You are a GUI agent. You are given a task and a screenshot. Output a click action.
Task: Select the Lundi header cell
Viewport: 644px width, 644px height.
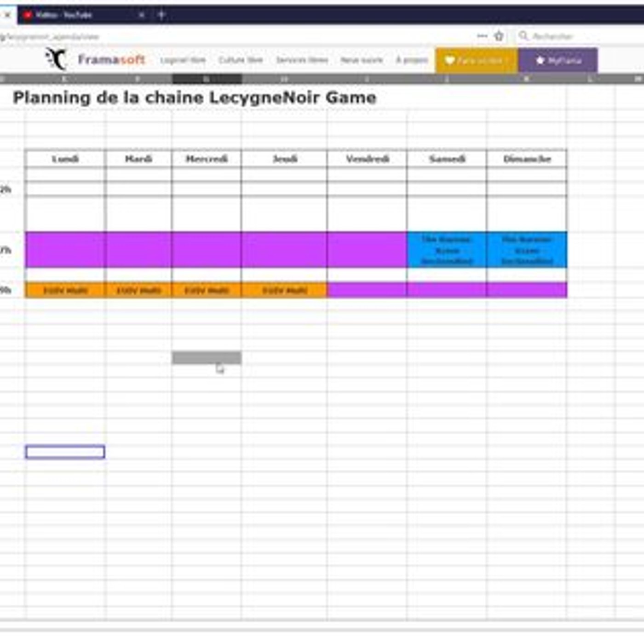[65, 159]
